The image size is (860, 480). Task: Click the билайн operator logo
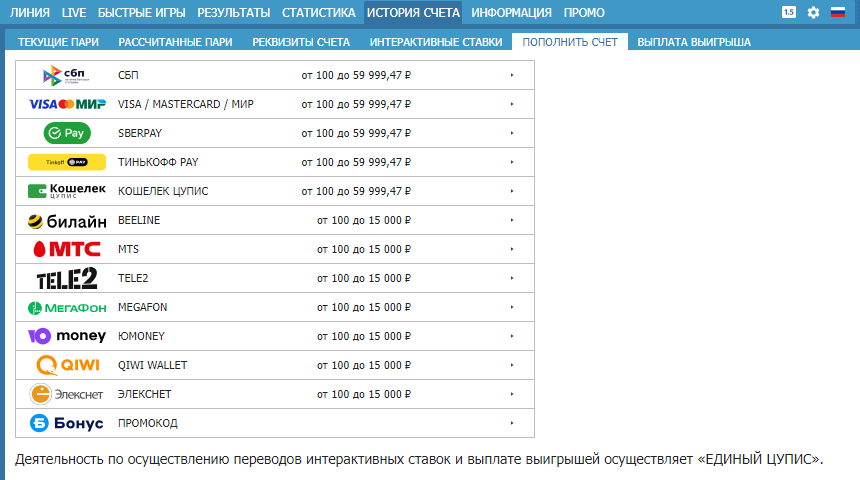[67, 221]
